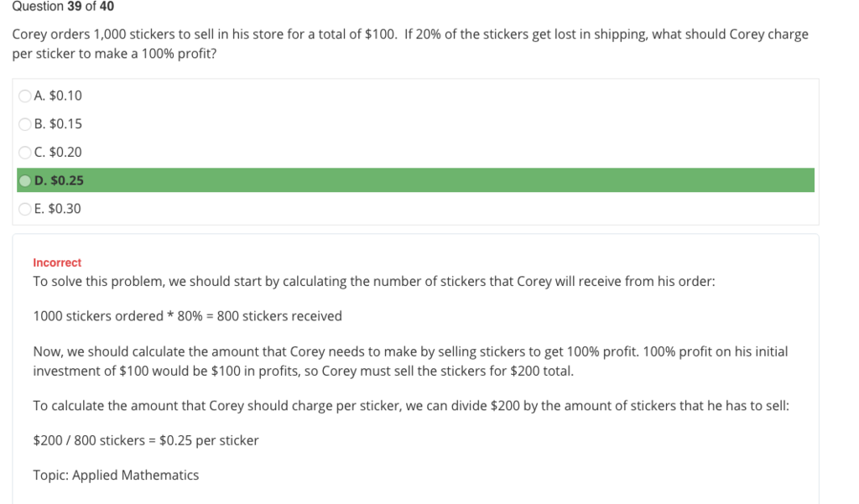Click the '$0.20' answer label
This screenshot has height=504, width=859.
(x=58, y=153)
